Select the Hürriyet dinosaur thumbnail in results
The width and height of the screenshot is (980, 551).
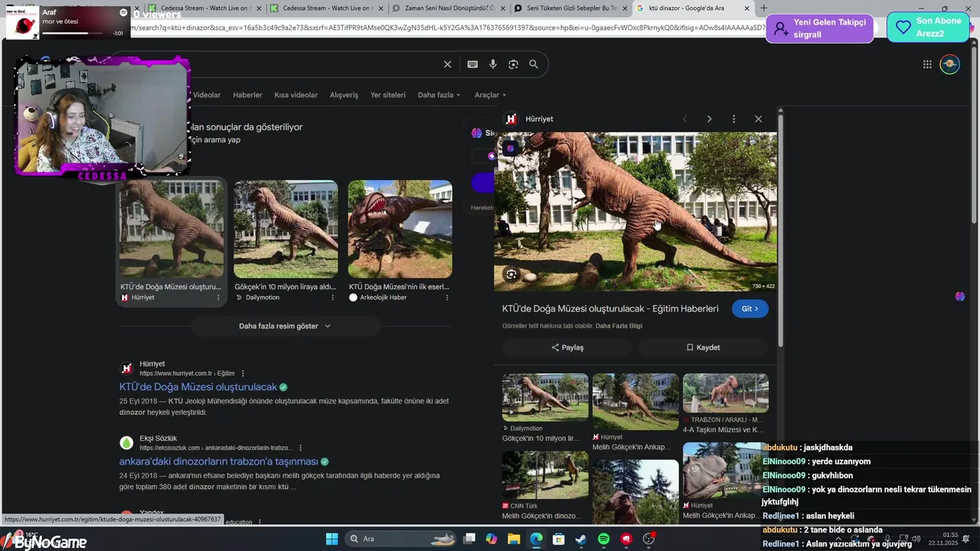(x=171, y=229)
